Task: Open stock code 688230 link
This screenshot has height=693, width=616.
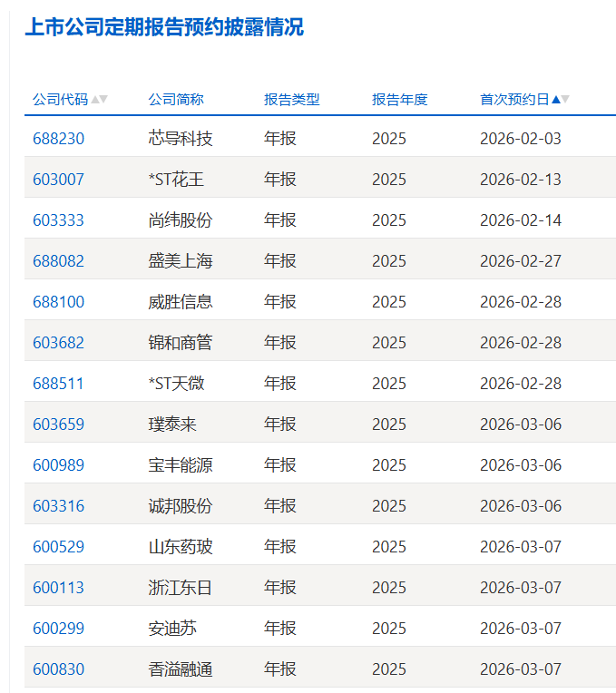Action: pyautogui.click(x=58, y=139)
